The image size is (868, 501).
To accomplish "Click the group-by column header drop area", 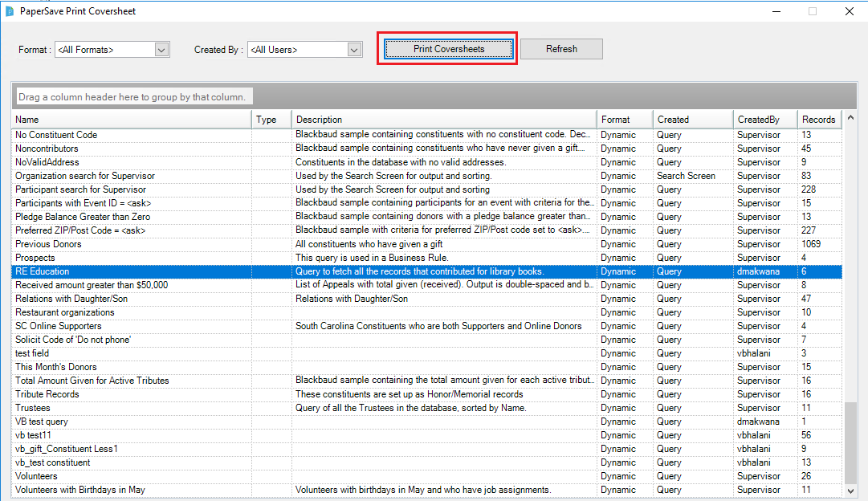I will point(133,97).
